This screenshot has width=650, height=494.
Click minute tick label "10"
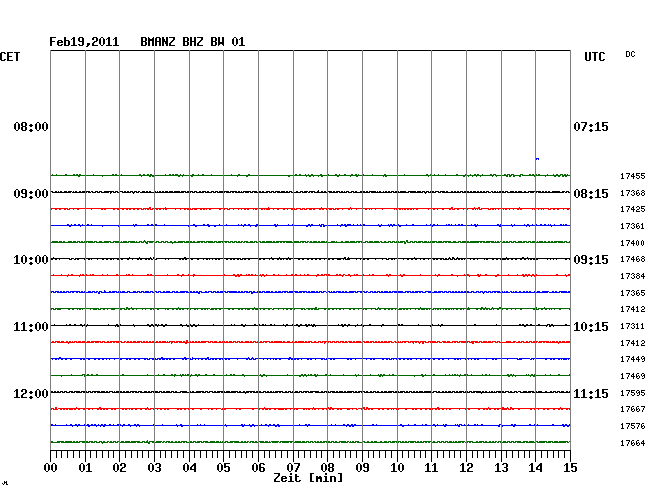(x=397, y=468)
